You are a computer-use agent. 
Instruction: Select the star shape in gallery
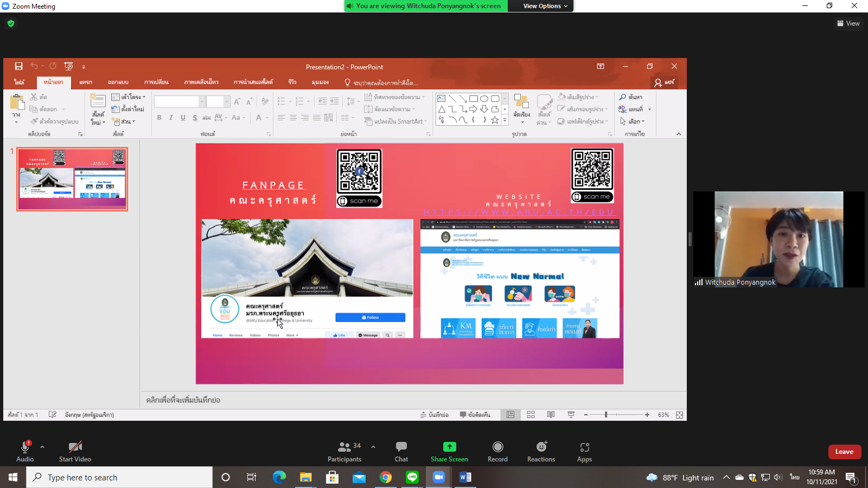[x=495, y=120]
